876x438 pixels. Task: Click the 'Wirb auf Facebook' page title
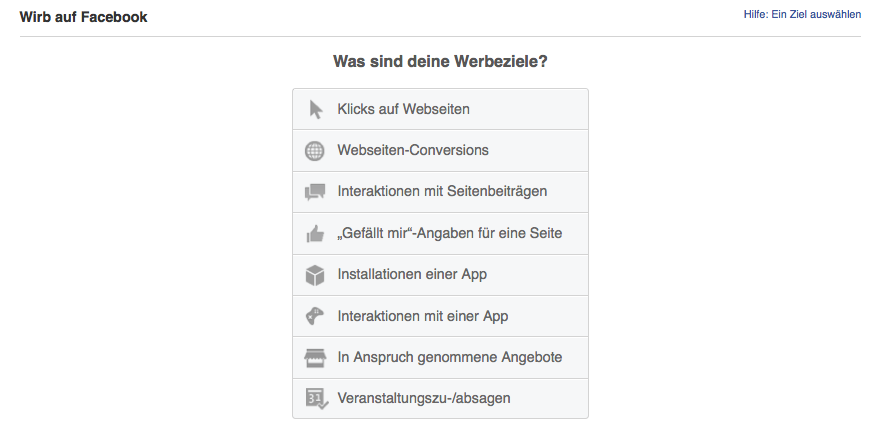click(83, 17)
